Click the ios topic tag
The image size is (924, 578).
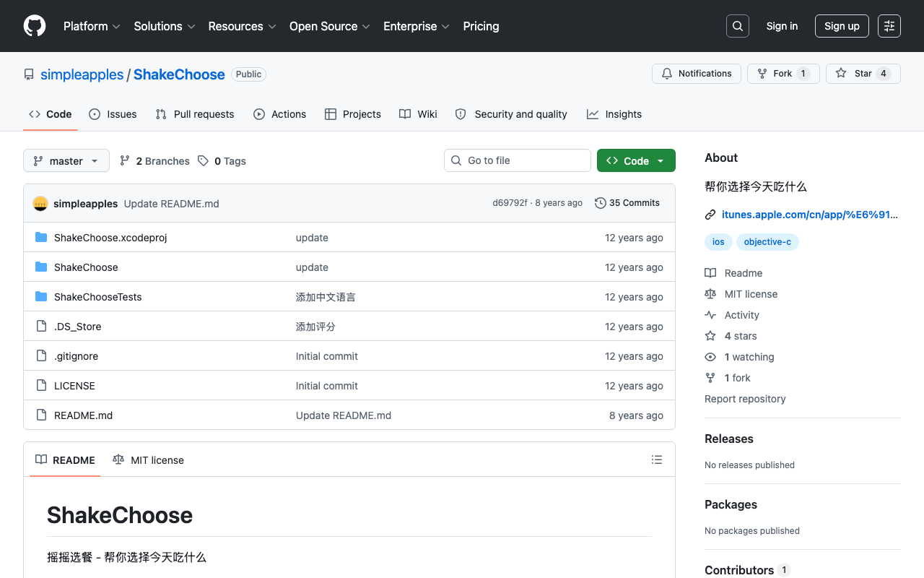(718, 242)
